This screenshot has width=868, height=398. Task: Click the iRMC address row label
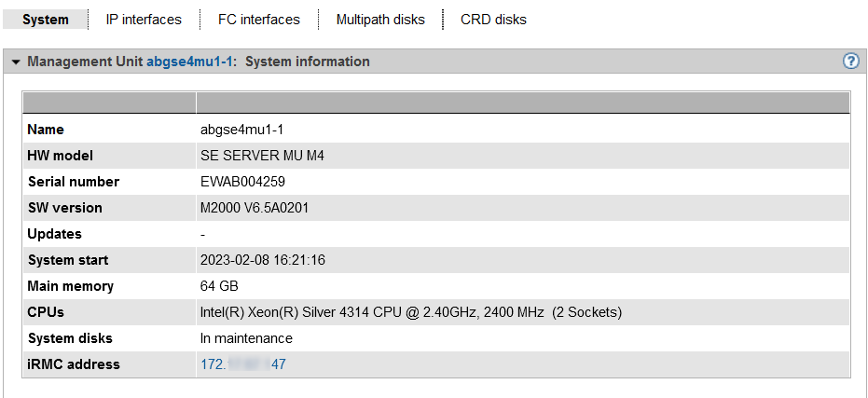click(74, 364)
